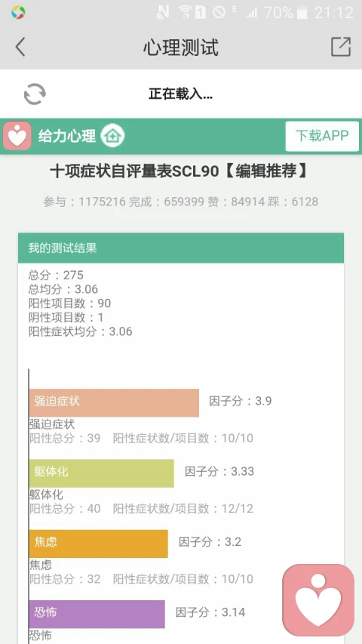Tap the 总分 275 score text
Image resolution: width=362 pixels, height=644 pixels.
point(56,275)
